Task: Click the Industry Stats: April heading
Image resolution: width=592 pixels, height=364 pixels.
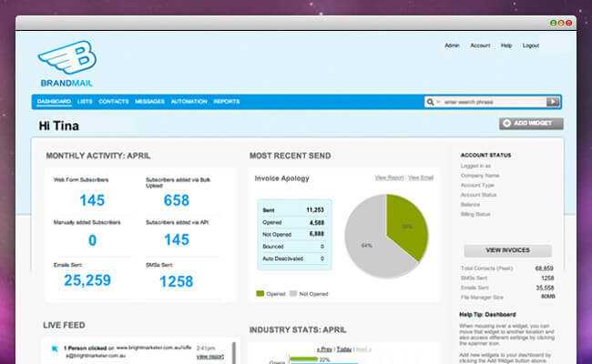Action: [x=298, y=329]
